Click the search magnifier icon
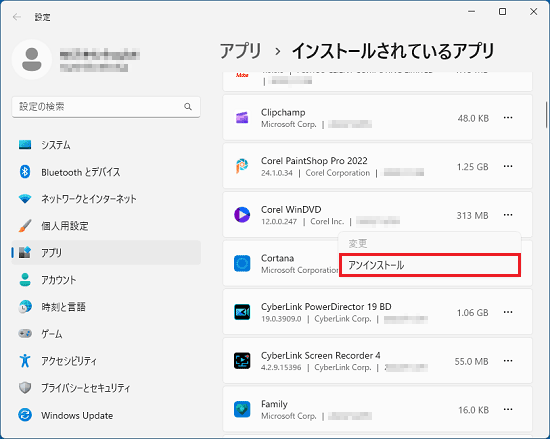Image resolution: width=550 pixels, height=439 pixels. click(188, 107)
